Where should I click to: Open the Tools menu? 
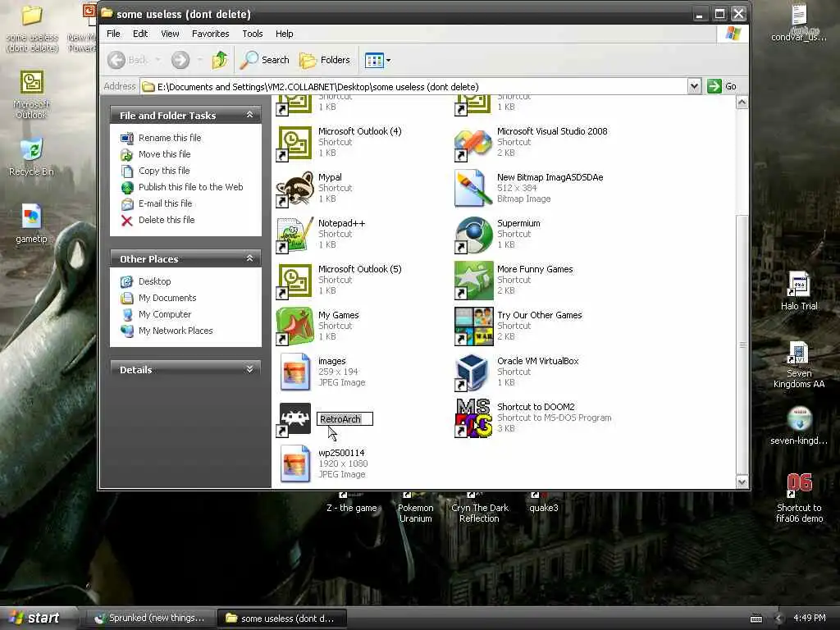tap(253, 34)
